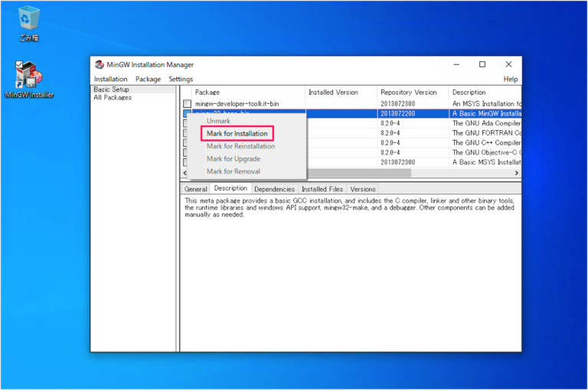588x390 pixels.
Task: Select the mingw-developer-toolkit-bin package name
Action: [x=237, y=104]
